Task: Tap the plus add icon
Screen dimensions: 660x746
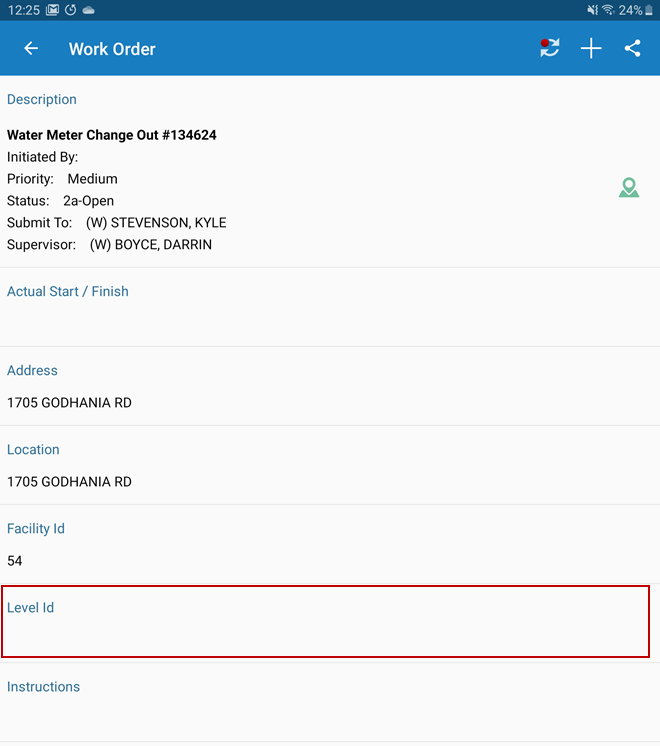Action: [591, 49]
